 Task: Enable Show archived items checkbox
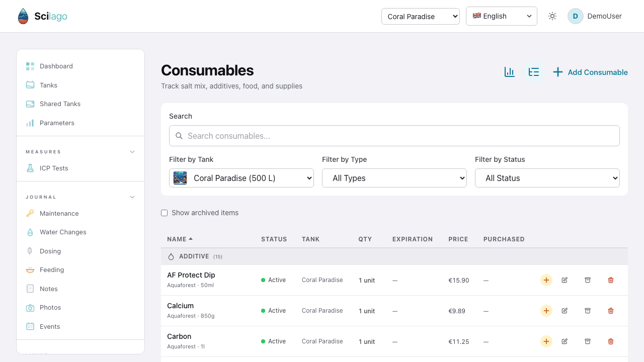164,213
